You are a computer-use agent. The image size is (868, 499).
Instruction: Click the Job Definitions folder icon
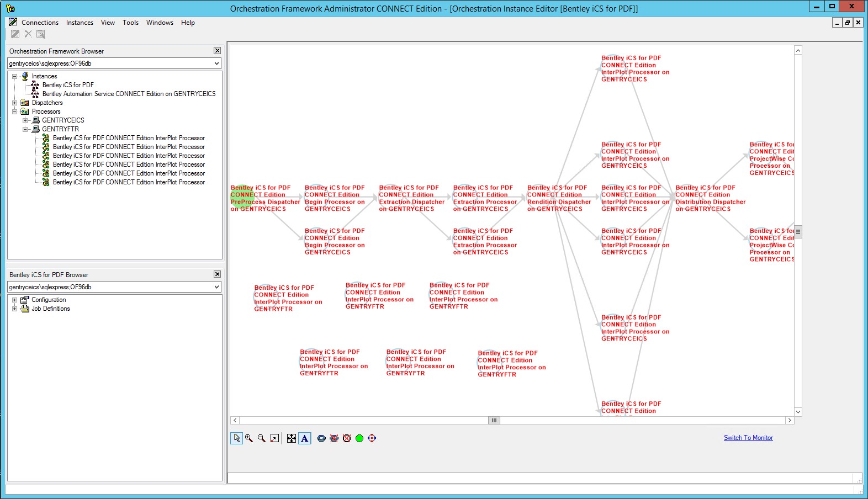click(x=25, y=309)
